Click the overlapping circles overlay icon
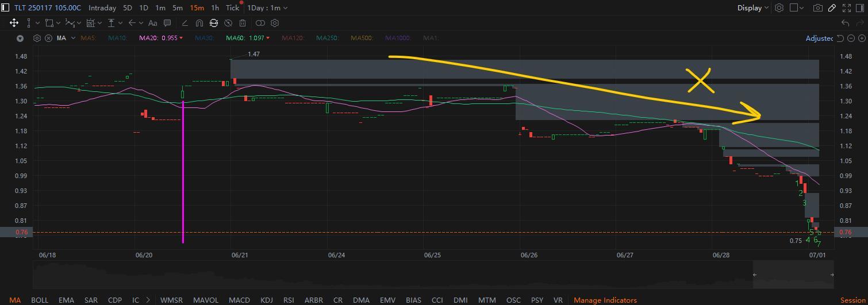This screenshot has height=305, width=868. 260,23
